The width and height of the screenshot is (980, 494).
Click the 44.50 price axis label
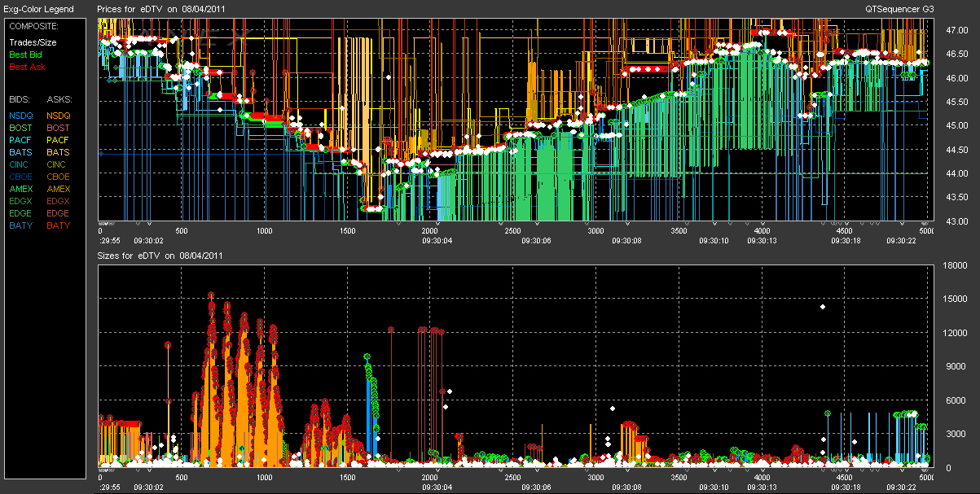tap(956, 150)
